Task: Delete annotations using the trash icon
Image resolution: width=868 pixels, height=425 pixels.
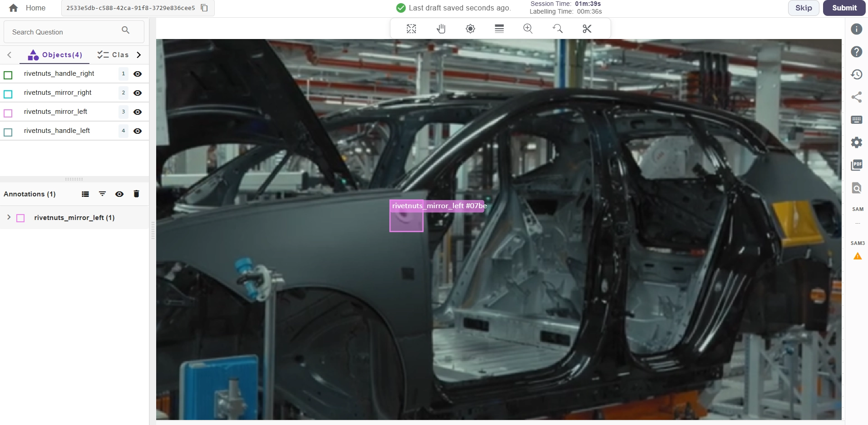Action: (136, 194)
